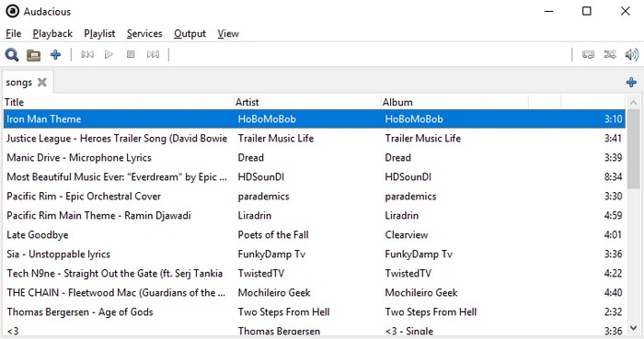Open the View menu

[228, 34]
